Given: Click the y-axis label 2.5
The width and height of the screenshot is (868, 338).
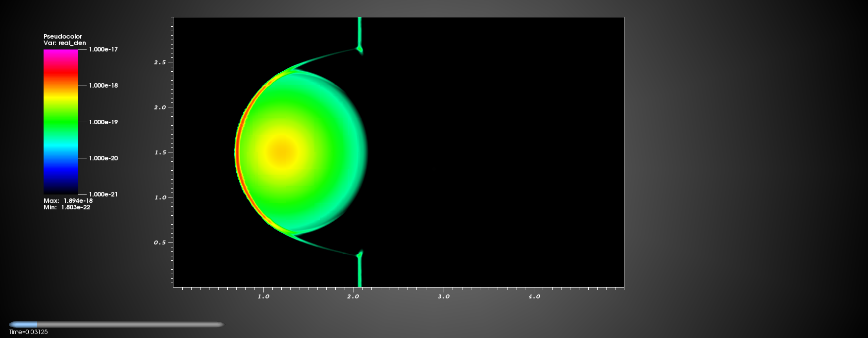Looking at the screenshot, I should pos(160,62).
